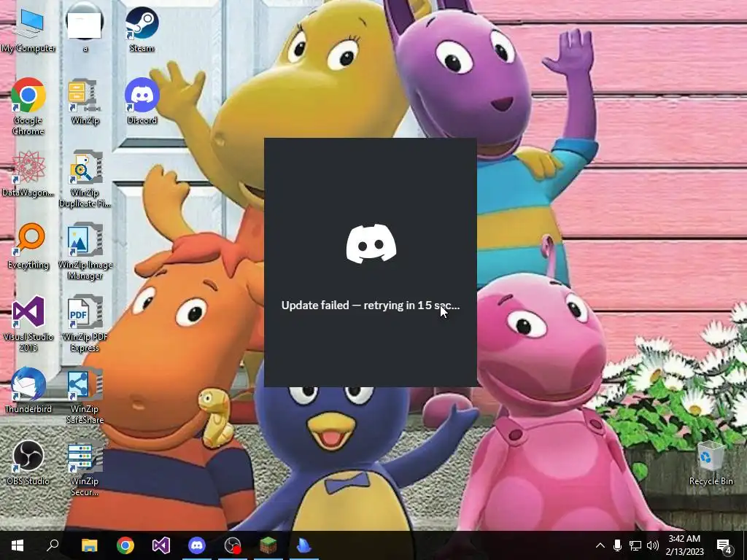Select the Recycle Bin icon
Screen dimensions: 747x560
[x=711, y=463]
